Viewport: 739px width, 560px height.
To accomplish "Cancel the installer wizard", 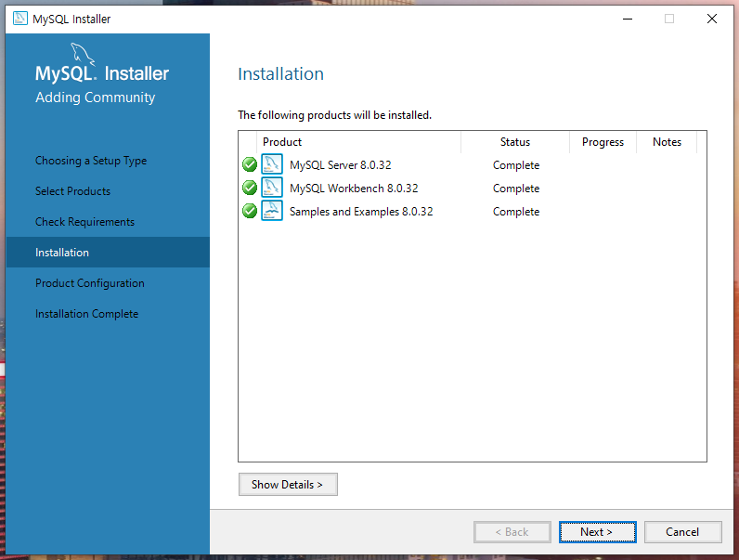I will pos(683,532).
